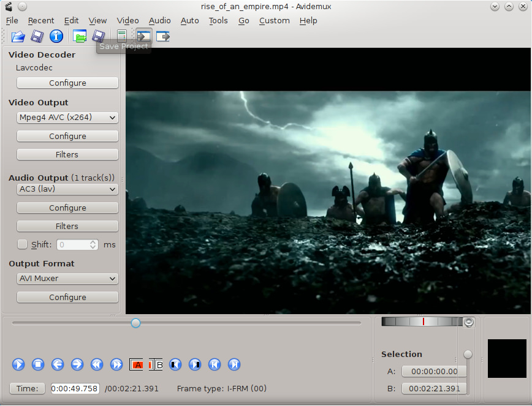Click the total duration /00:02:21.391
Viewport: 532px width, 406px height.
[x=132, y=389]
